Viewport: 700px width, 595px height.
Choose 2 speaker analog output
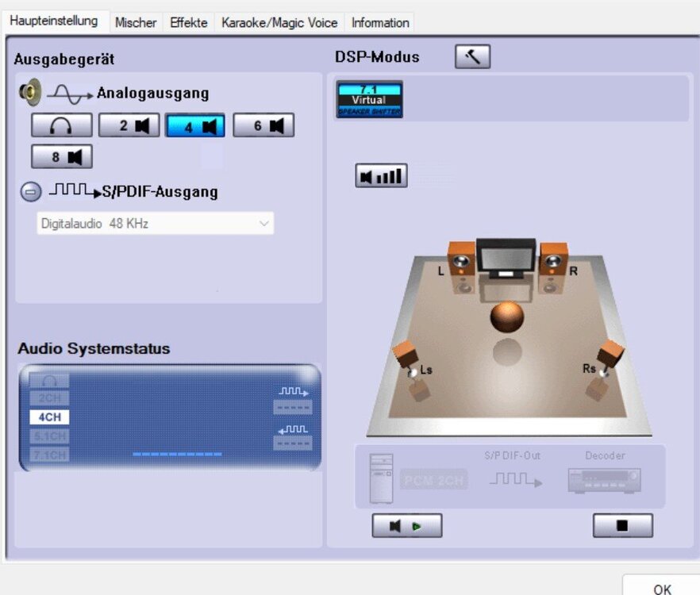tap(129, 125)
